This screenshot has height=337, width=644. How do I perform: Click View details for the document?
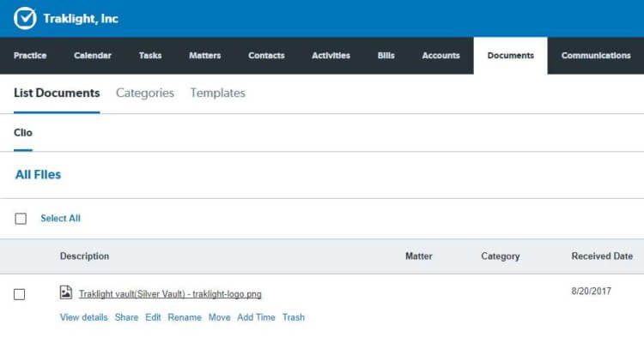click(84, 317)
